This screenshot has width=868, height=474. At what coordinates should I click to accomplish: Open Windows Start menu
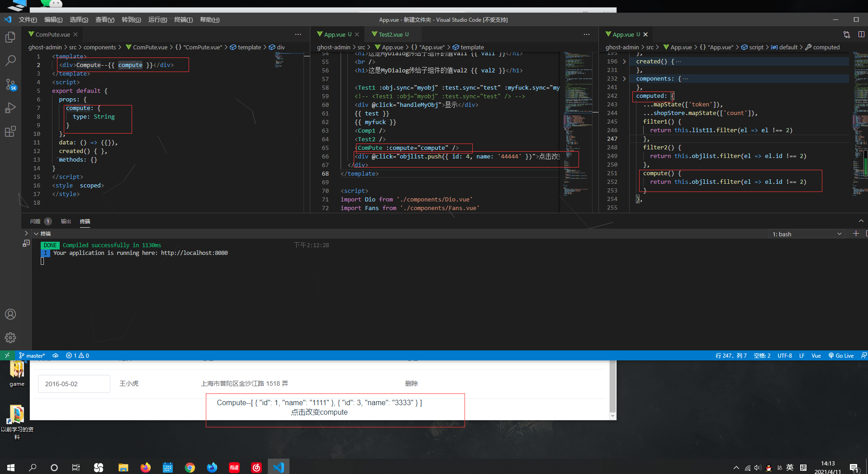pos(11,467)
